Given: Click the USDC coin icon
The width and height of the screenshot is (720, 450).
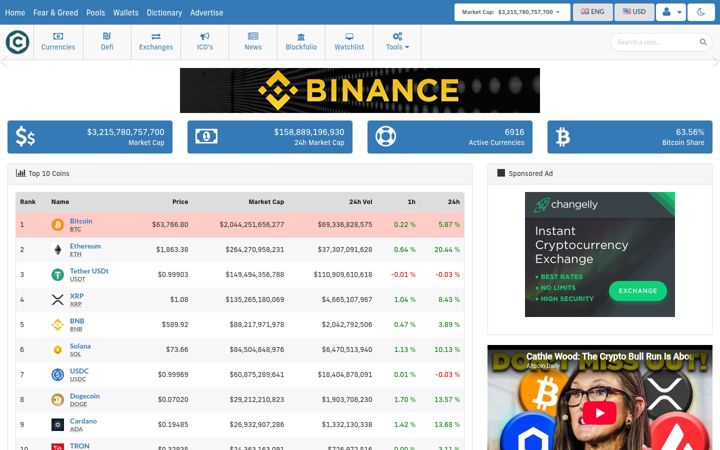Looking at the screenshot, I should click(x=57, y=375).
